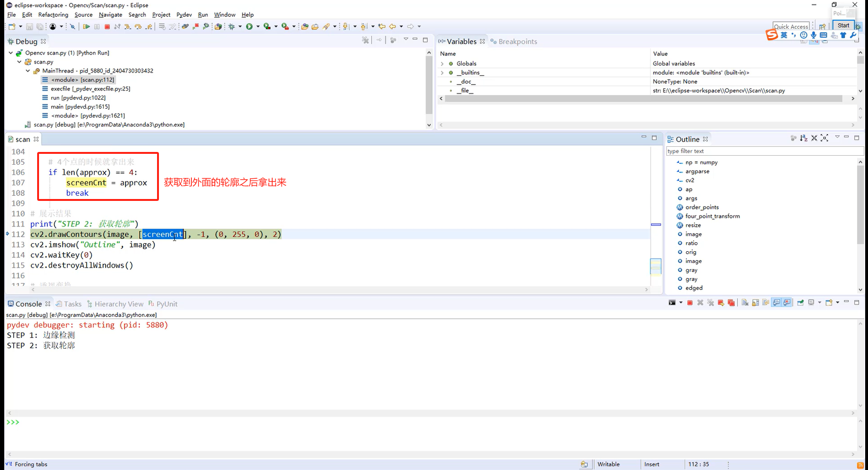The image size is (868, 470).
Task: Select order_points in Outline
Action: [x=702, y=207]
